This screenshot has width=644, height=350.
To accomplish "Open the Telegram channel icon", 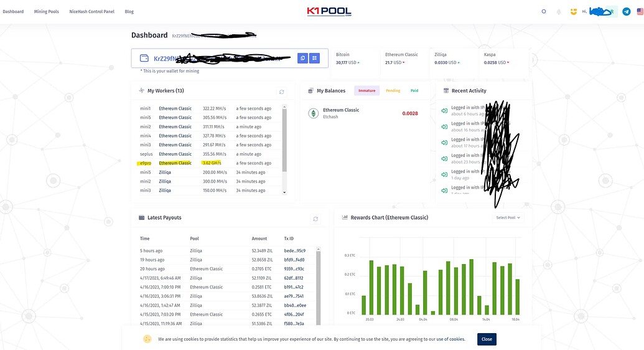I will click(x=627, y=11).
